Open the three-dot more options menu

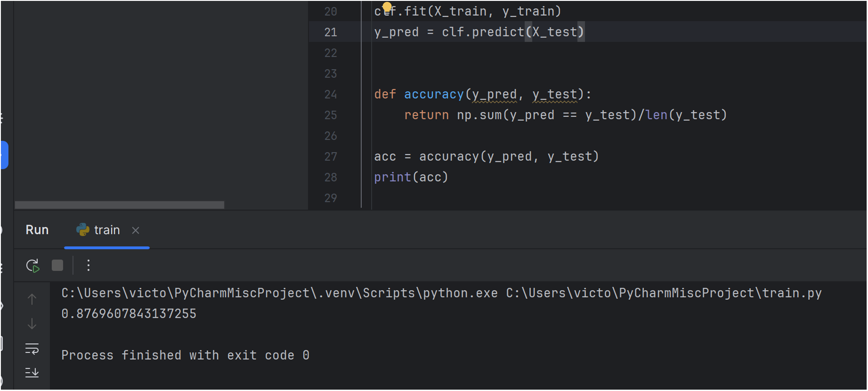(88, 266)
